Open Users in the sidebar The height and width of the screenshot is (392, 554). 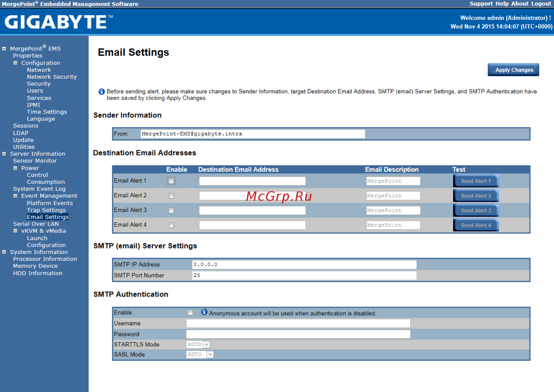[x=35, y=91]
